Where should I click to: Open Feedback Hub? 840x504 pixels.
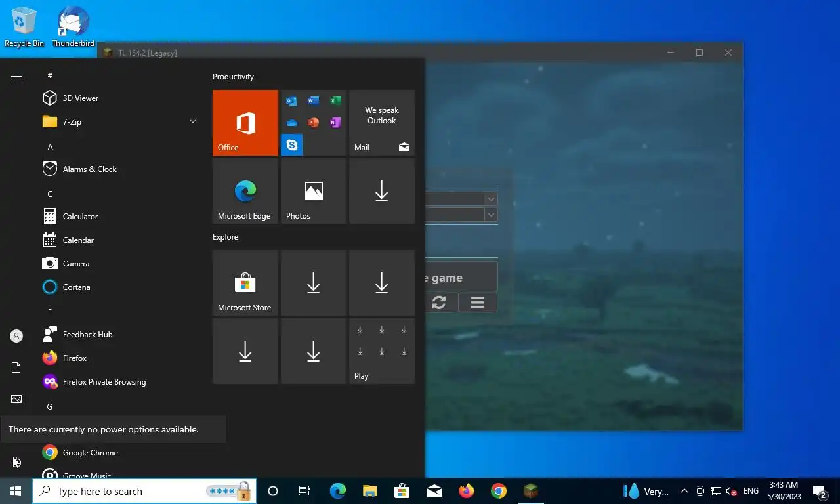click(118, 335)
